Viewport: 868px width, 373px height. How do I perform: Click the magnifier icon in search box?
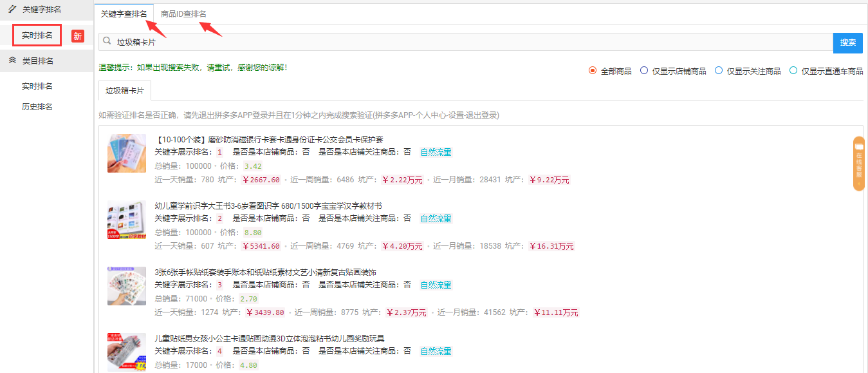[107, 41]
